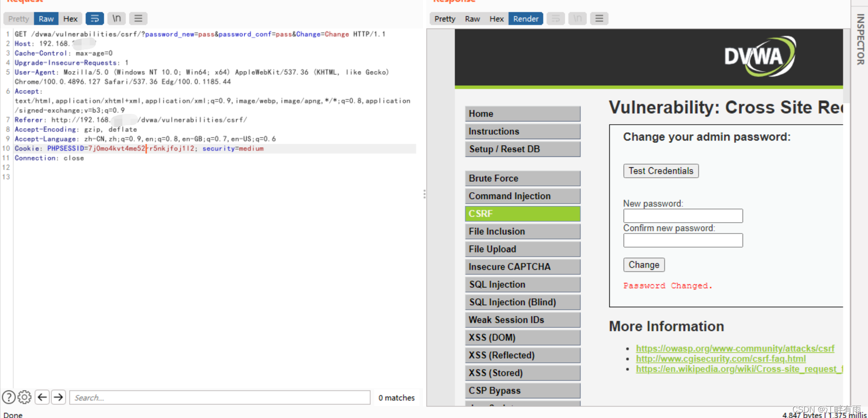Open Brute Force menu item
The width and height of the screenshot is (868, 418).
point(523,179)
